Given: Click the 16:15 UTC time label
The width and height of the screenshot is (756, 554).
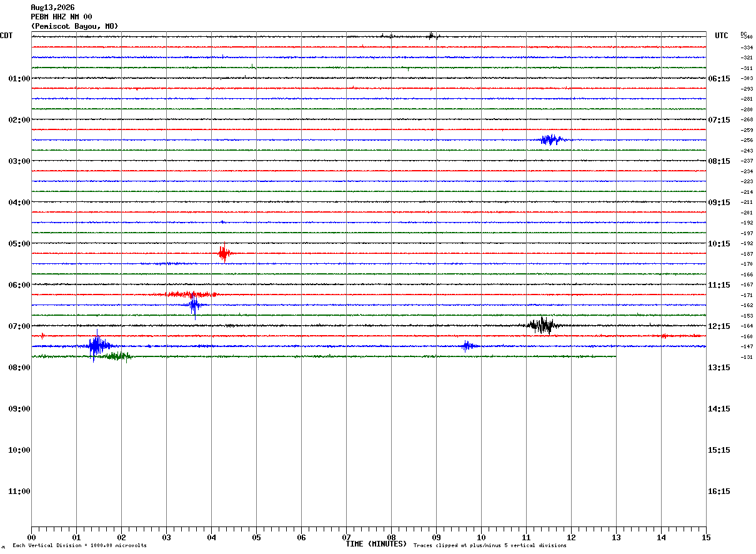Looking at the screenshot, I should tap(719, 491).
